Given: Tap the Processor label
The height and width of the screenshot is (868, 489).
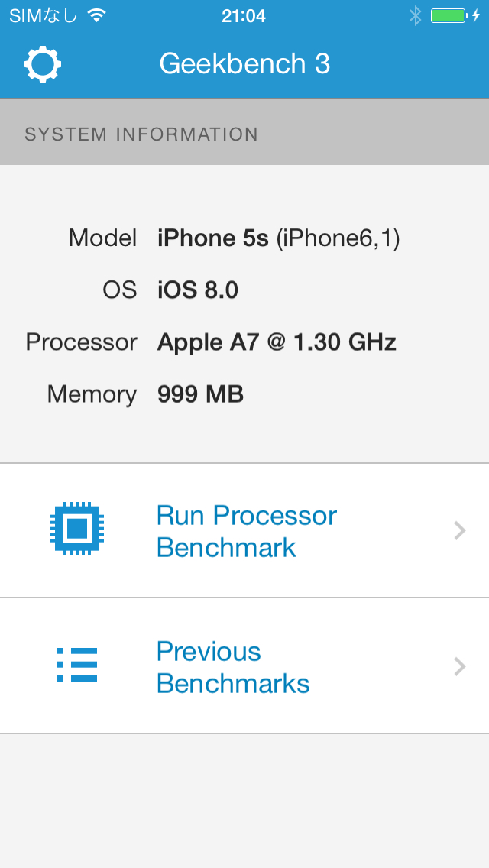Looking at the screenshot, I should coord(81,342).
